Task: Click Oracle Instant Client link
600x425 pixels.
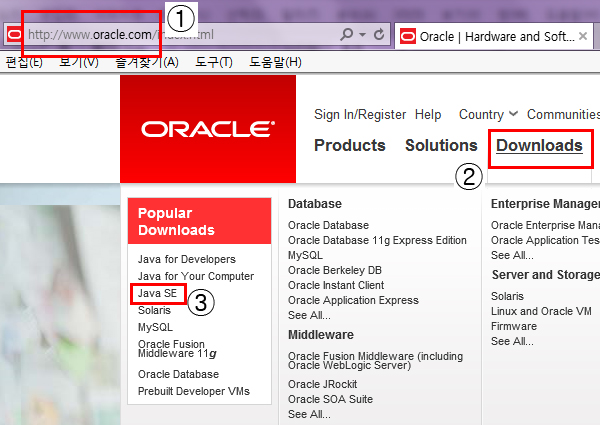Action: point(336,285)
